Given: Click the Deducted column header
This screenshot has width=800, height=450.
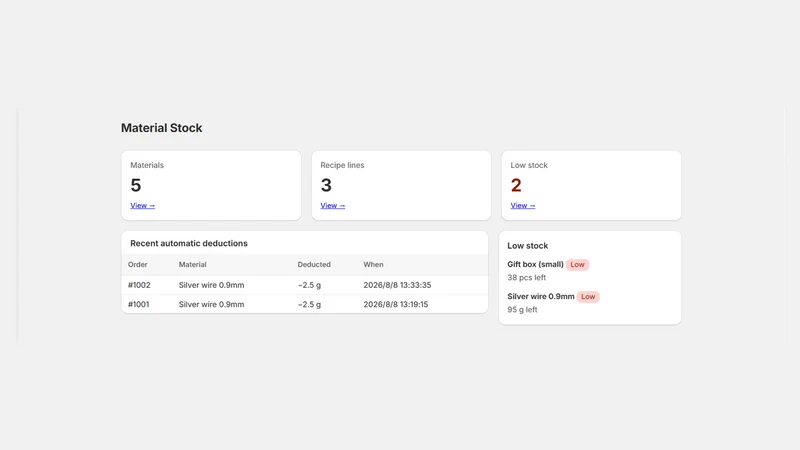Looking at the screenshot, I should point(314,264).
